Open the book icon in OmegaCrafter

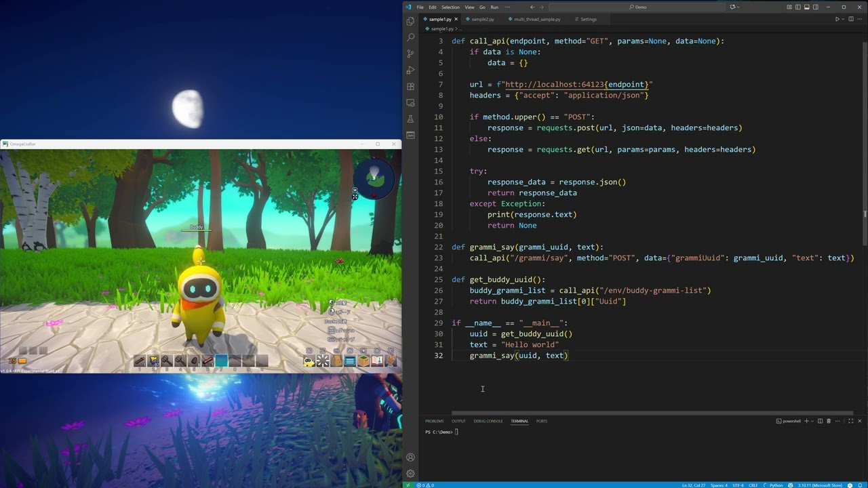pos(377,361)
